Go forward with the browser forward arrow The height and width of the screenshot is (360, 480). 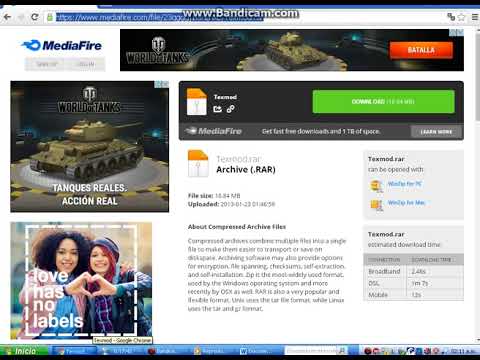click(x=21, y=17)
